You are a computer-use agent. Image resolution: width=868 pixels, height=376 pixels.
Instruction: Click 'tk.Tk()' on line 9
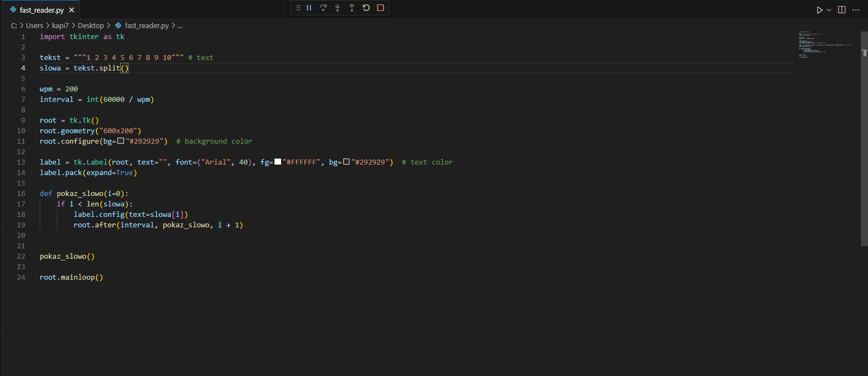pos(84,120)
